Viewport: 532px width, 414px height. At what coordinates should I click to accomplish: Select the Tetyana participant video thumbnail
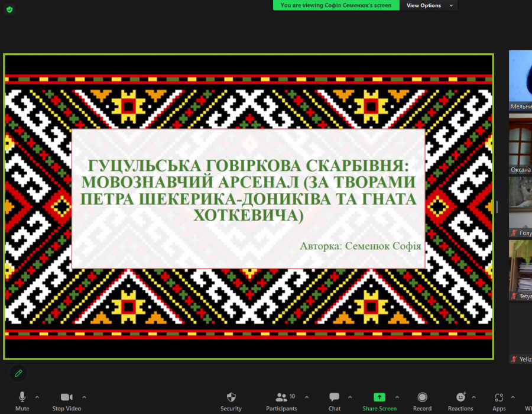tap(520, 270)
